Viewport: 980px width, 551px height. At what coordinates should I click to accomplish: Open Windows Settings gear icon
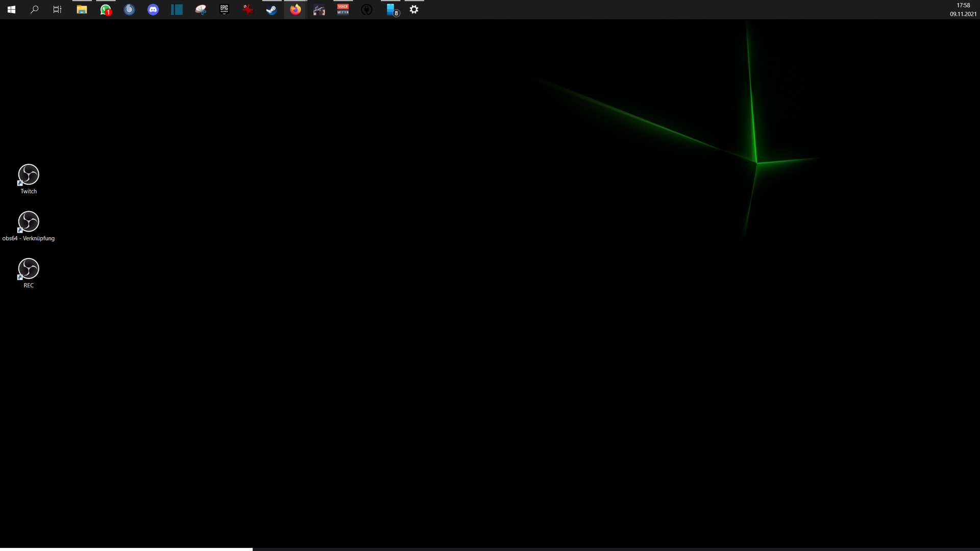coord(414,10)
